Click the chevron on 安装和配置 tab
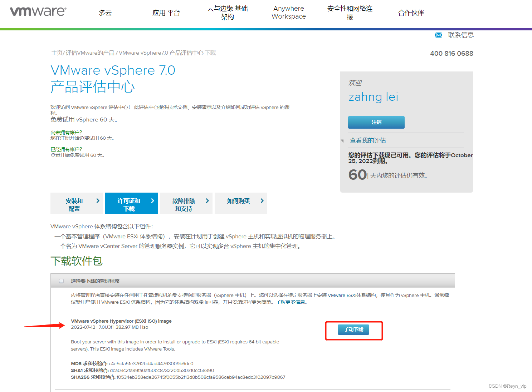The width and height of the screenshot is (532, 392). coord(98,201)
